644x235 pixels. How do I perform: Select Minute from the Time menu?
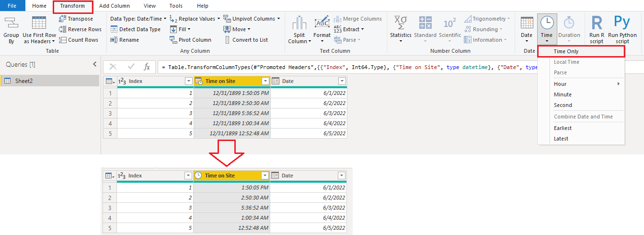click(581, 94)
